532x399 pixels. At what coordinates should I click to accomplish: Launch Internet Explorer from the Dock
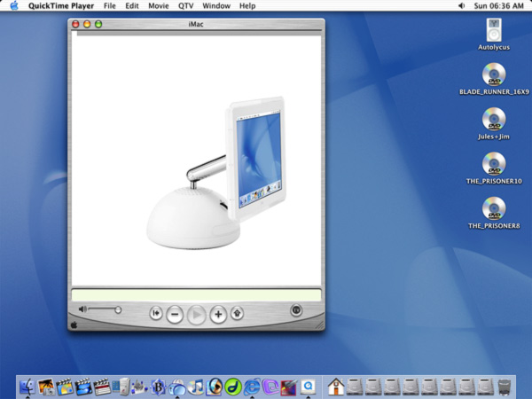252,387
